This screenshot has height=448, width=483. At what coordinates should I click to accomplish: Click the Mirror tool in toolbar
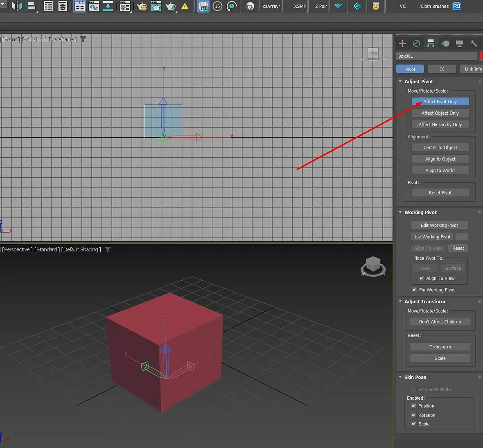pos(17,6)
